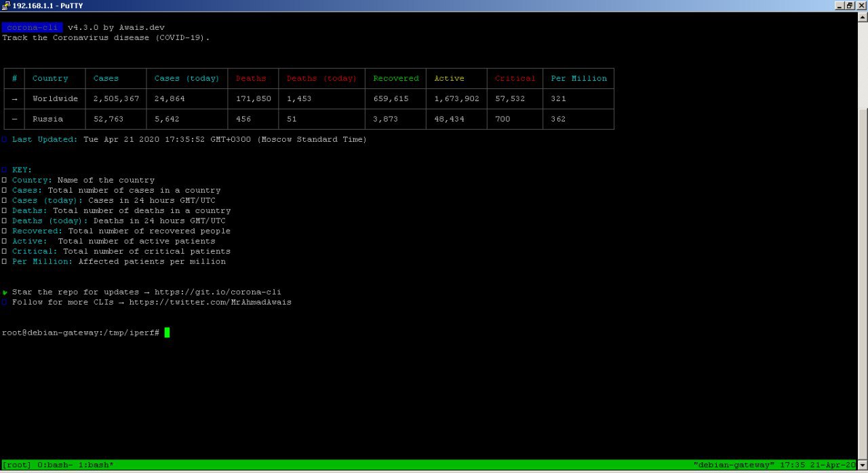This screenshot has height=473, width=868.
Task: Click the 'Recovered: Total number of recovered people' line
Action: coord(117,231)
